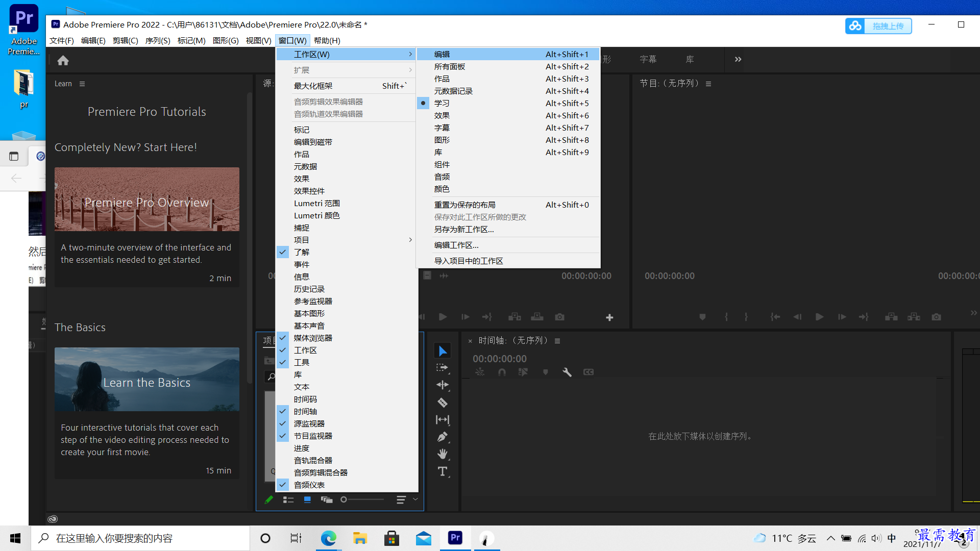Screen dimensions: 980x551
Task: Toggle 工作区 panel checkmark
Action: pyautogui.click(x=283, y=350)
